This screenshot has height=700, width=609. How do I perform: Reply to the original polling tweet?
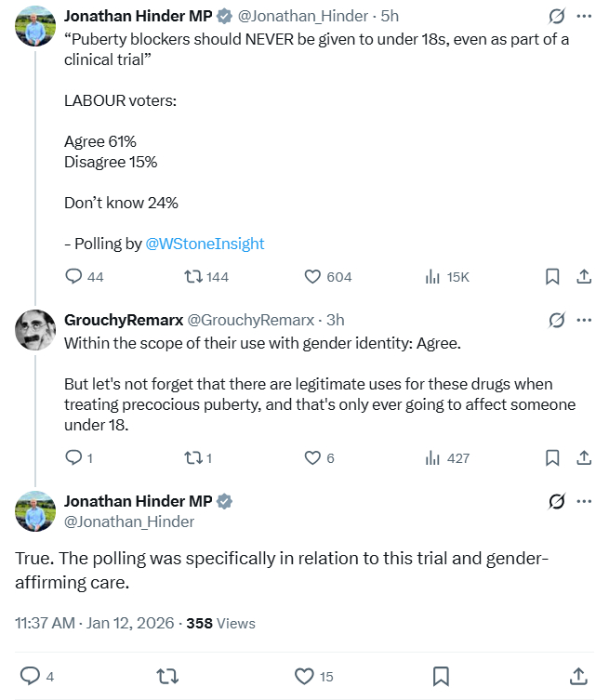click(74, 276)
